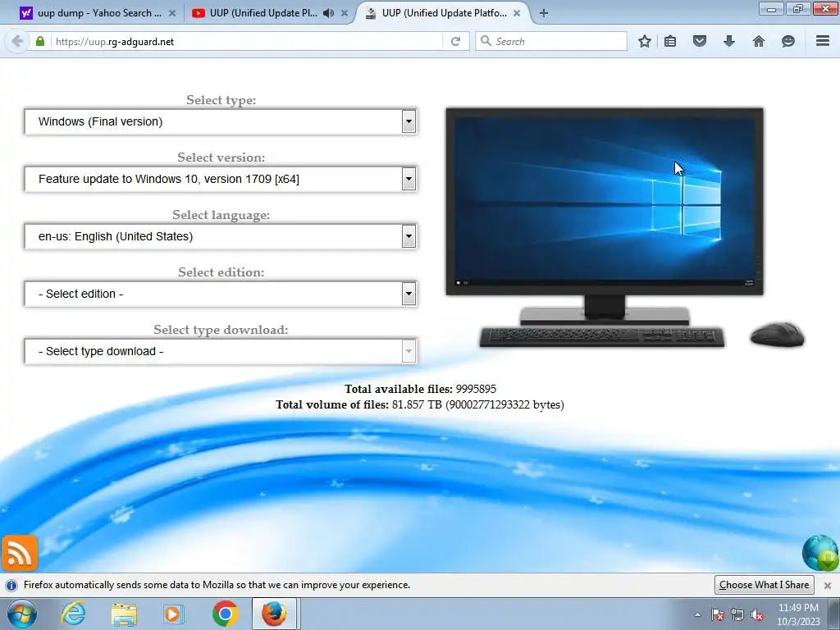Click Firefox taskbar button
This screenshot has height=630, width=840.
pos(274,614)
